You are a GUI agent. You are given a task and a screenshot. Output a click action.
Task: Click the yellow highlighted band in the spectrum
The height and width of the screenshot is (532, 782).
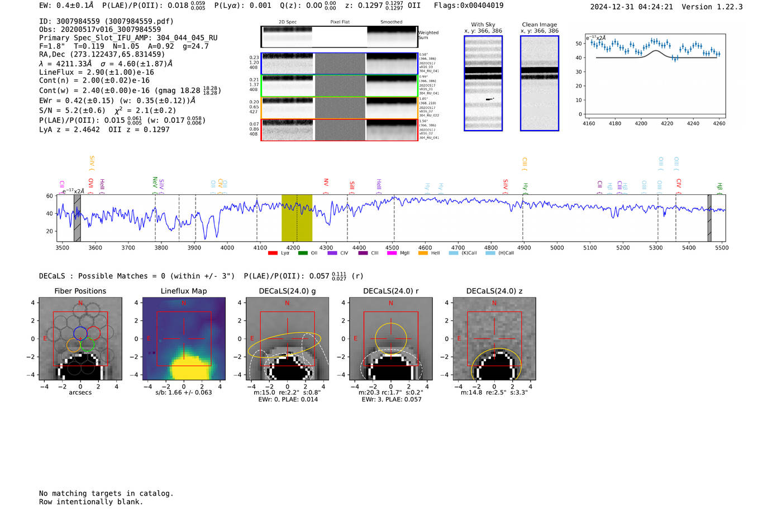[297, 218]
